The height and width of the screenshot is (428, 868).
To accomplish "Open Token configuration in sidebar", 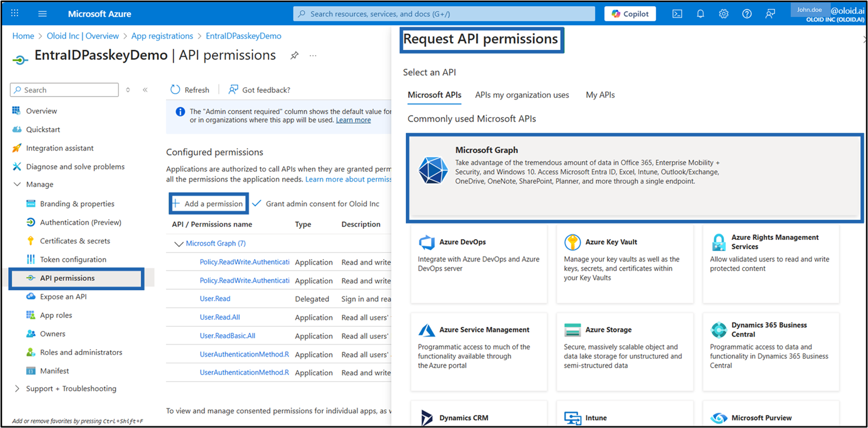I will 73,260.
